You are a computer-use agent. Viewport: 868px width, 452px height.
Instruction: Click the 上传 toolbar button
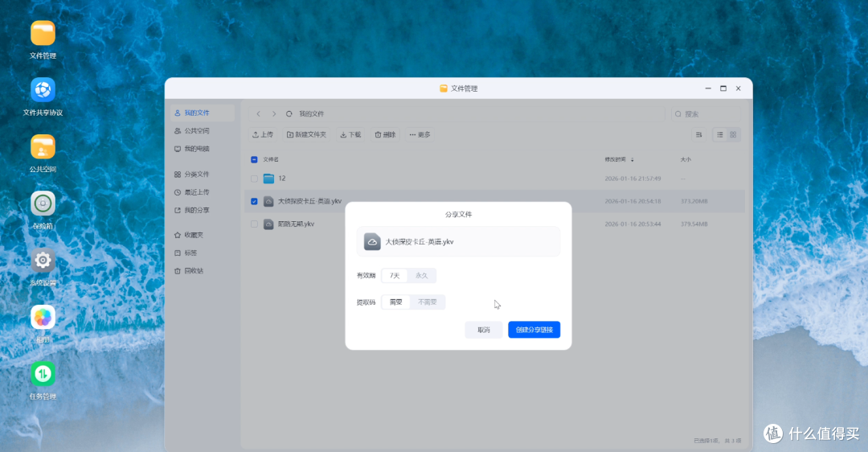tap(263, 134)
